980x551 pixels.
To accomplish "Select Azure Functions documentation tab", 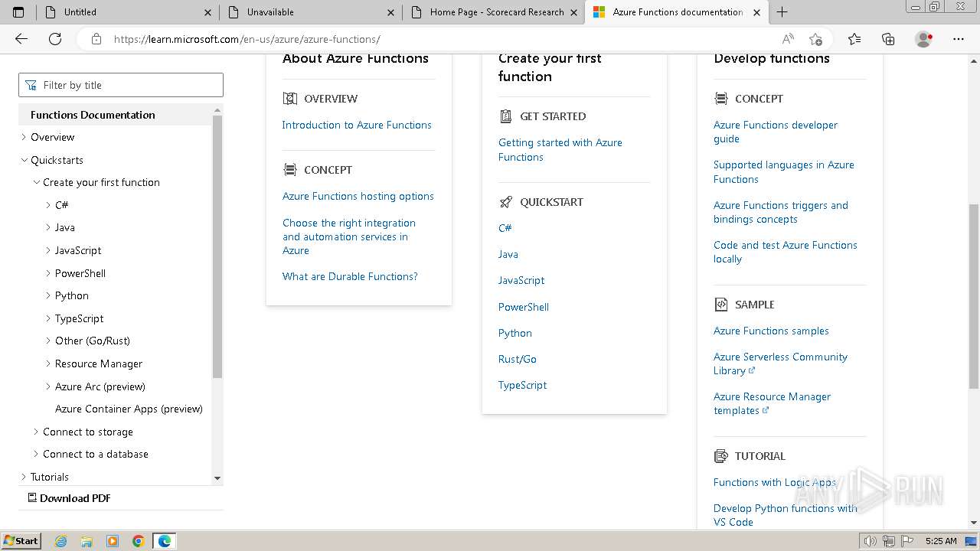I will coord(678,12).
